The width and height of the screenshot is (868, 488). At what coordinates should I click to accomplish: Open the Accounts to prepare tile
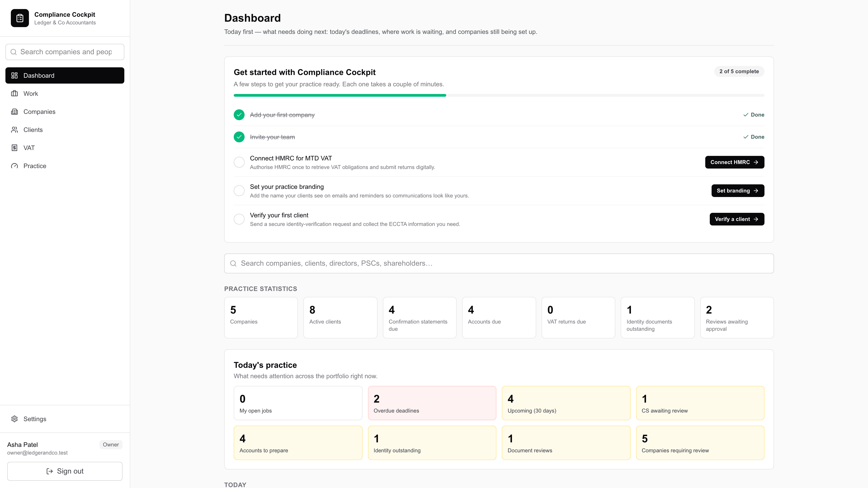point(298,443)
